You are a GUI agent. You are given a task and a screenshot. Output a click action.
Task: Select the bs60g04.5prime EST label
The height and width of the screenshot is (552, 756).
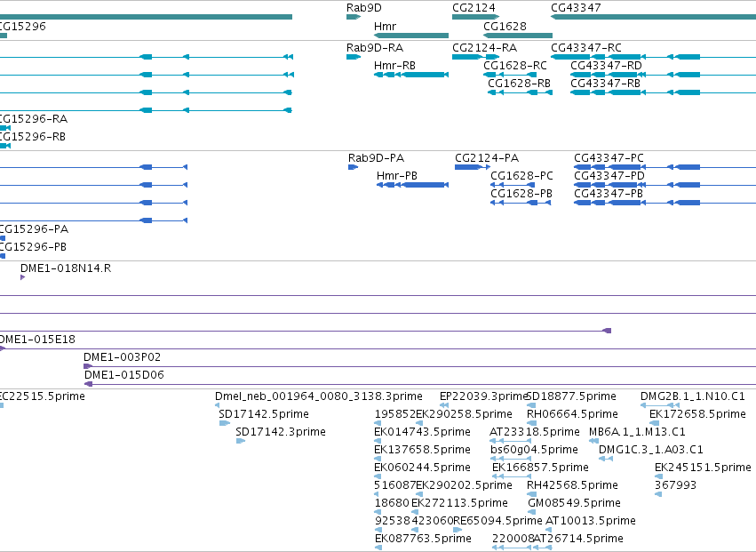(x=534, y=450)
